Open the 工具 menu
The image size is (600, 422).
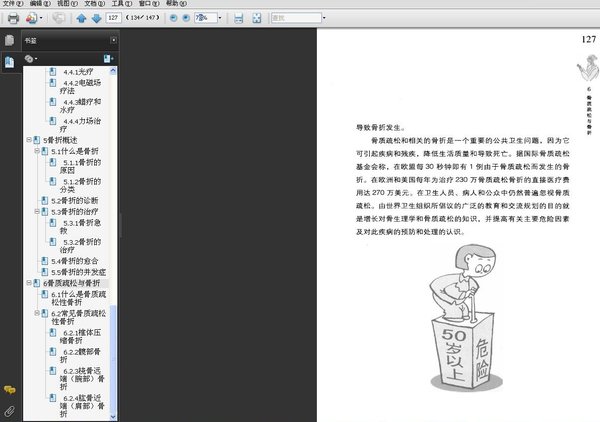(x=122, y=3)
